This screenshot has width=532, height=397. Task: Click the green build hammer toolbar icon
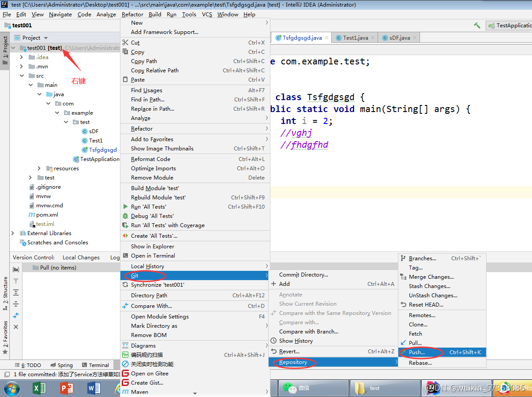477,26
